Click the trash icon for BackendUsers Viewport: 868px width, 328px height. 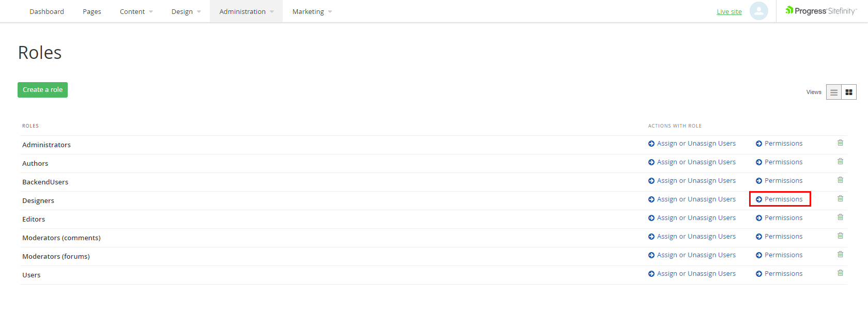pos(840,180)
